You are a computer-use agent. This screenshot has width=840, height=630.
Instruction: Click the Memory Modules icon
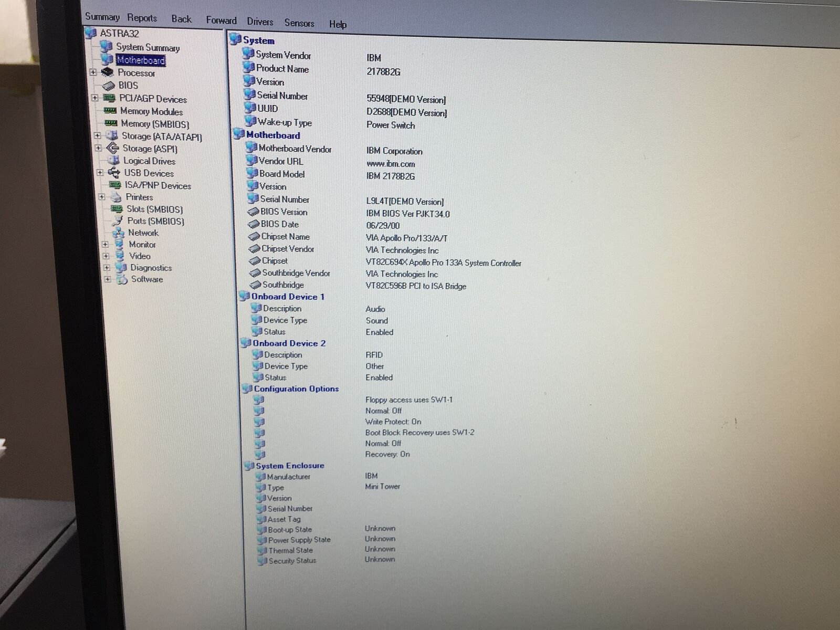coord(110,111)
